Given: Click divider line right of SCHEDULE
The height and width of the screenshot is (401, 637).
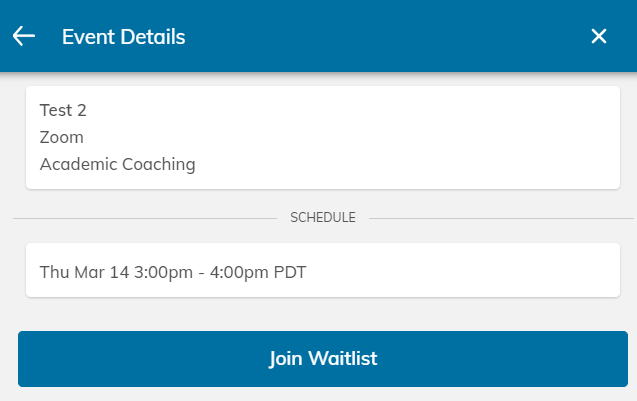Looking at the screenshot, I should pos(500,217).
